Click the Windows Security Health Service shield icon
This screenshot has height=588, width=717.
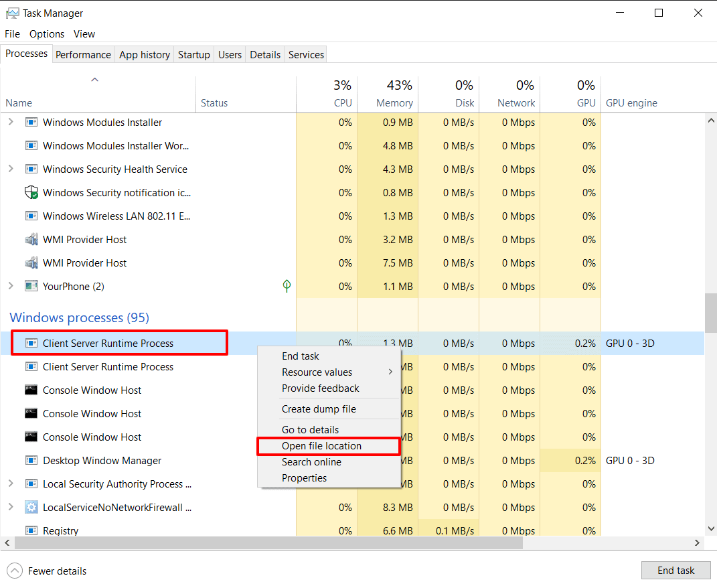coord(31,169)
